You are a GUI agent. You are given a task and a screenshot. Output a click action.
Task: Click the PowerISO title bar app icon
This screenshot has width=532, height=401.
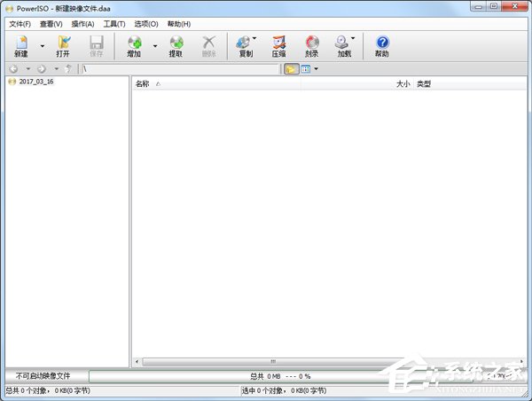point(10,9)
